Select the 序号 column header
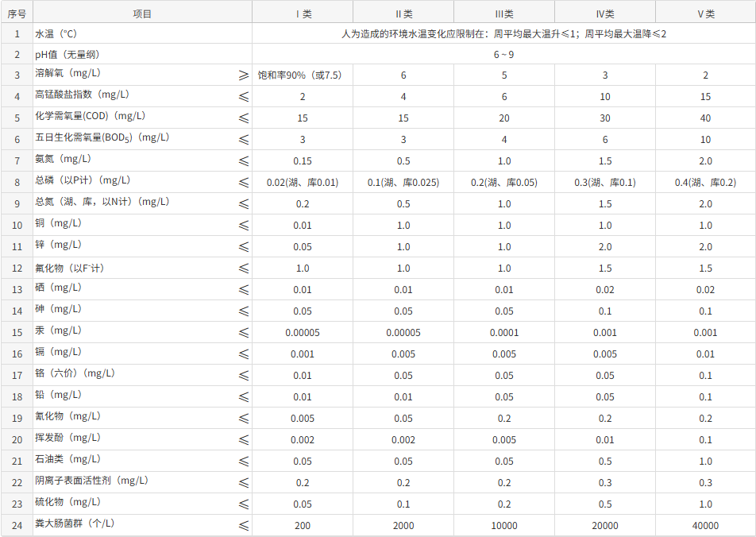The width and height of the screenshot is (756, 537). [17, 14]
